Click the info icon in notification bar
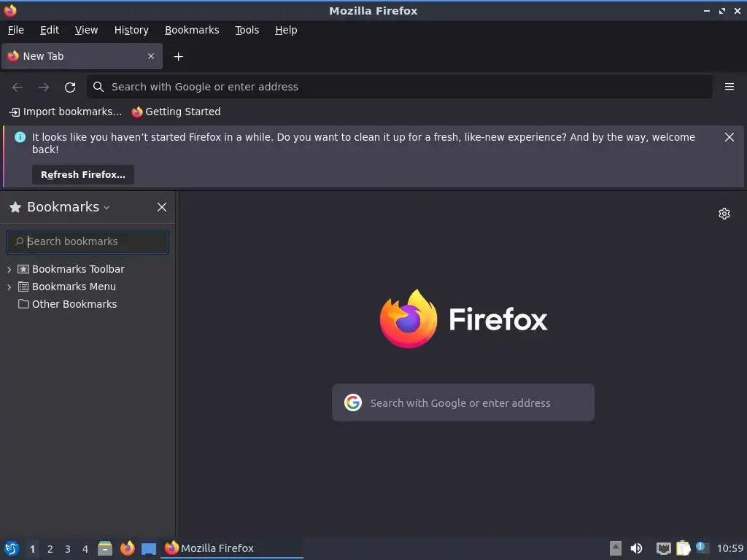 pos(20,137)
